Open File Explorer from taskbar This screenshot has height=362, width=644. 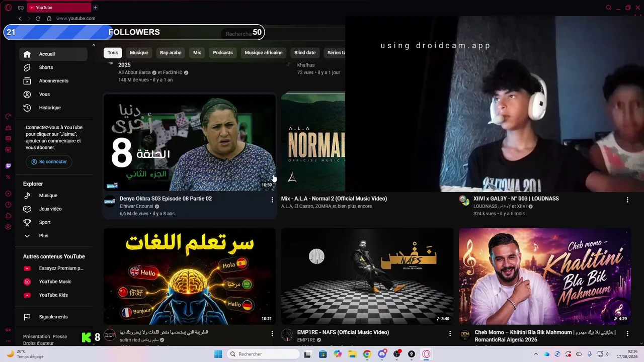click(x=352, y=354)
